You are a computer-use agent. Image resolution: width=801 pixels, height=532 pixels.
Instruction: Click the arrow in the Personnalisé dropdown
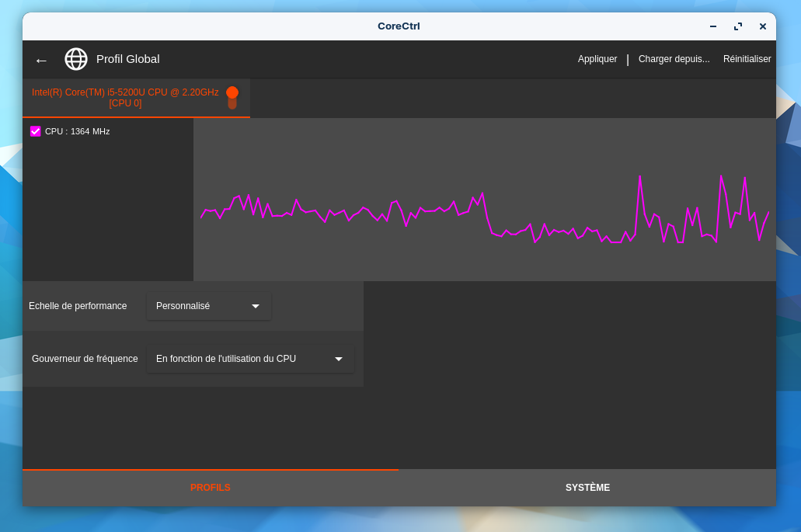pos(256,306)
